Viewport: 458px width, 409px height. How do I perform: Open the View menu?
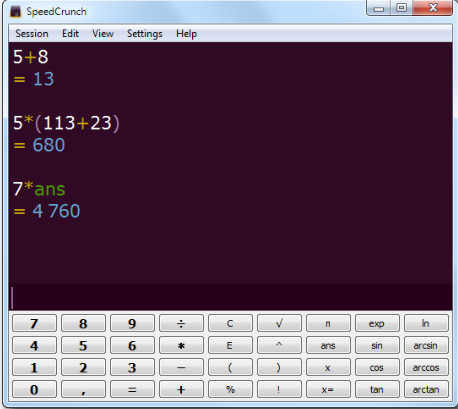(103, 34)
